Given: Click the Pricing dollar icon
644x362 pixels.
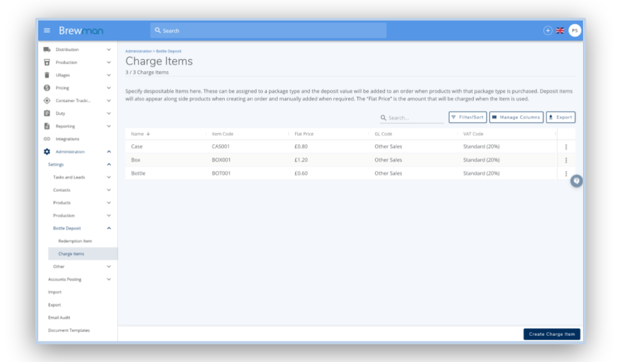Looking at the screenshot, I should coord(47,88).
